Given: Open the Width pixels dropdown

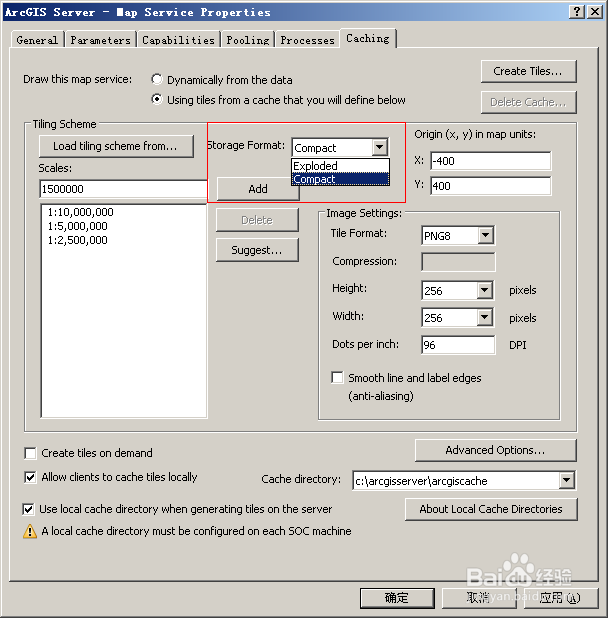Looking at the screenshot, I should (485, 317).
